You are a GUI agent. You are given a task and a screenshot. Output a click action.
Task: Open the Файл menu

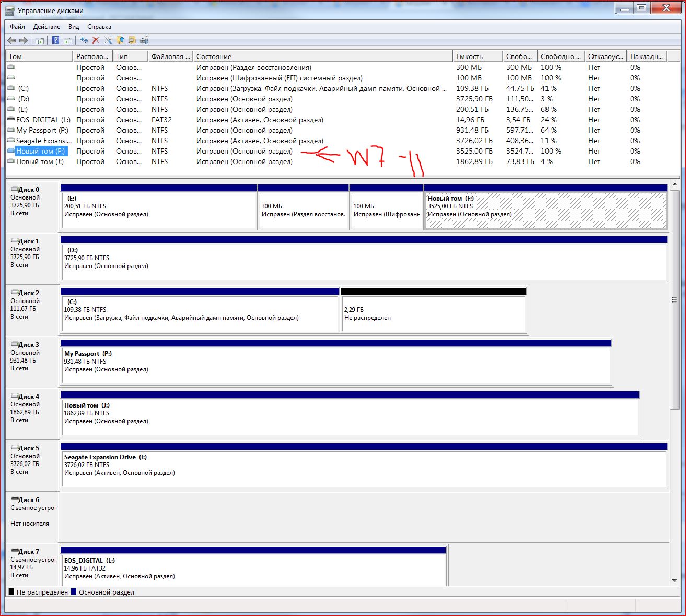click(17, 27)
